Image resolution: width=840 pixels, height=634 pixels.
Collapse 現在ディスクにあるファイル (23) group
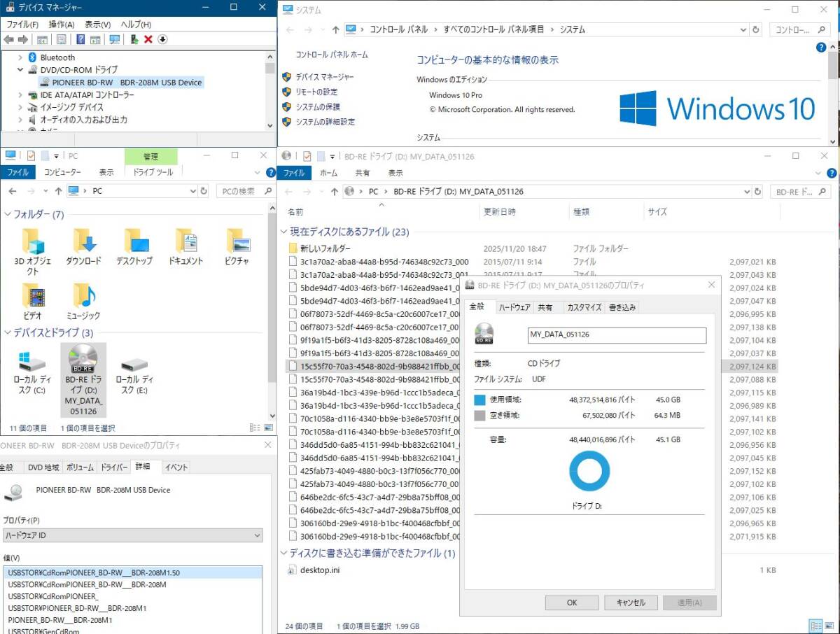[284, 232]
